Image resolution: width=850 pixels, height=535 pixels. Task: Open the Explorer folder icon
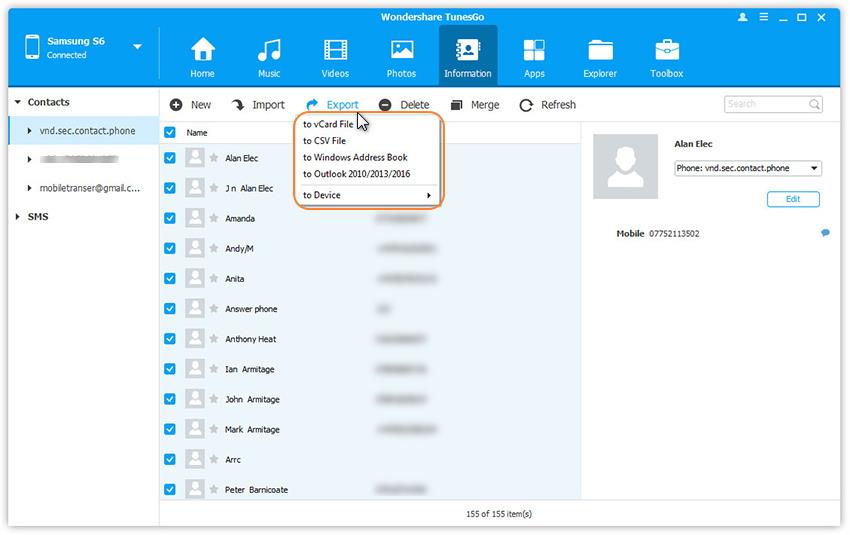click(x=600, y=51)
